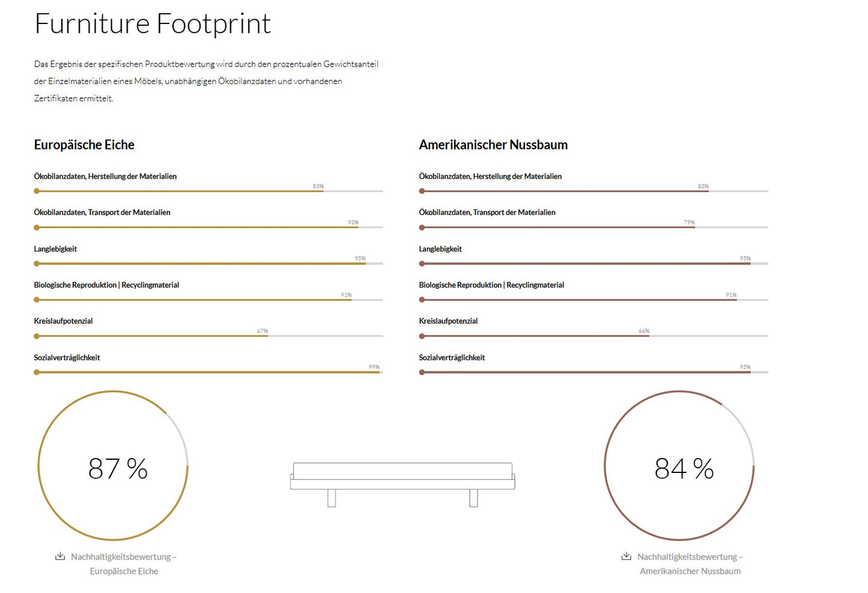Screen dimensions: 868x593
Task: Click oak Sozialverträglichkeit 99% progress bar
Action: [208, 372]
